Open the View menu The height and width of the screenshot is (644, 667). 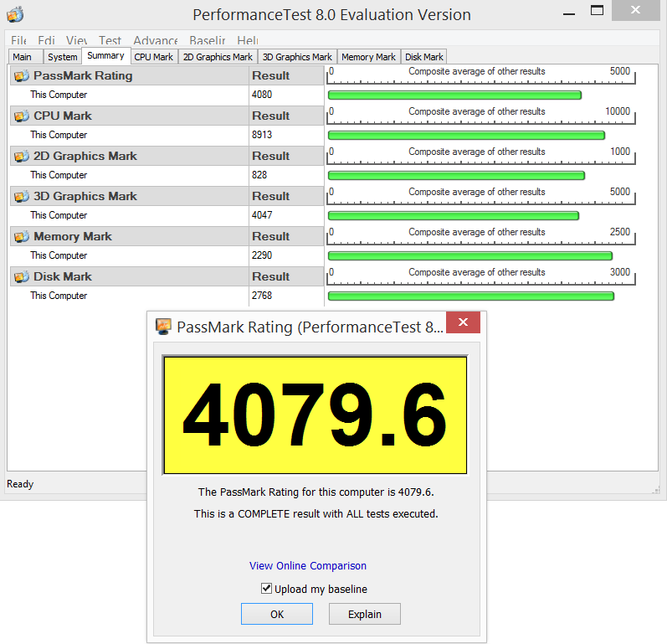(76, 40)
